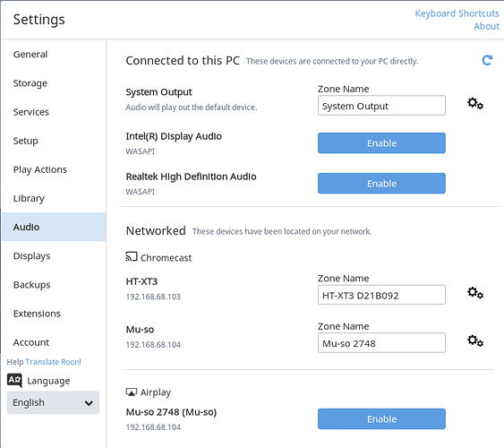Viewport: 504px width, 448px height.
Task: Click the Chromecast cast icon
Action: [131, 256]
